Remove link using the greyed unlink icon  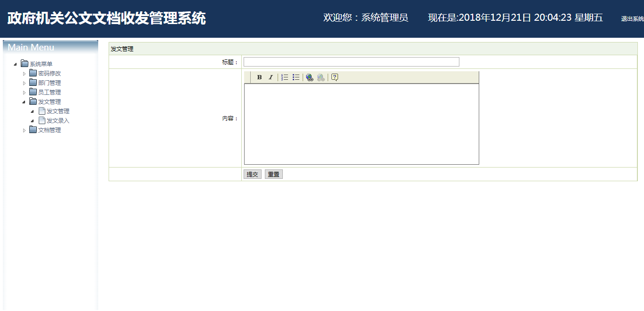(321, 77)
